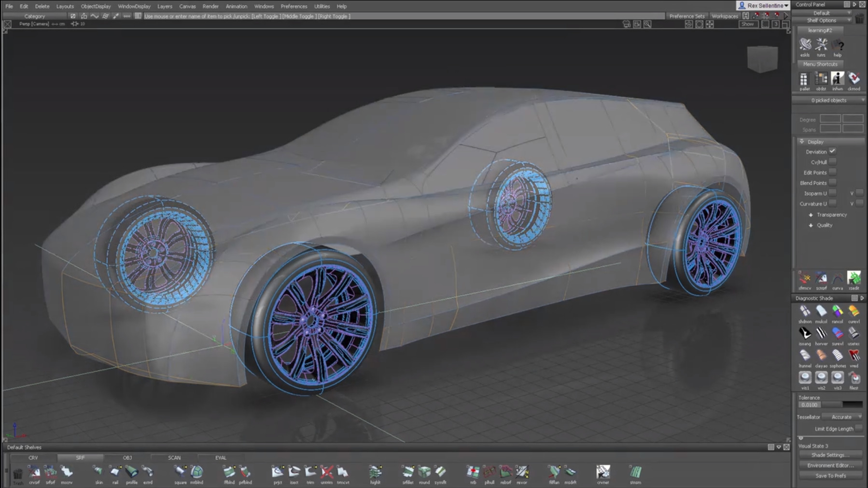Viewport: 868px width, 488px height.
Task: Switch to the CRV shelf tab
Action: [33, 458]
